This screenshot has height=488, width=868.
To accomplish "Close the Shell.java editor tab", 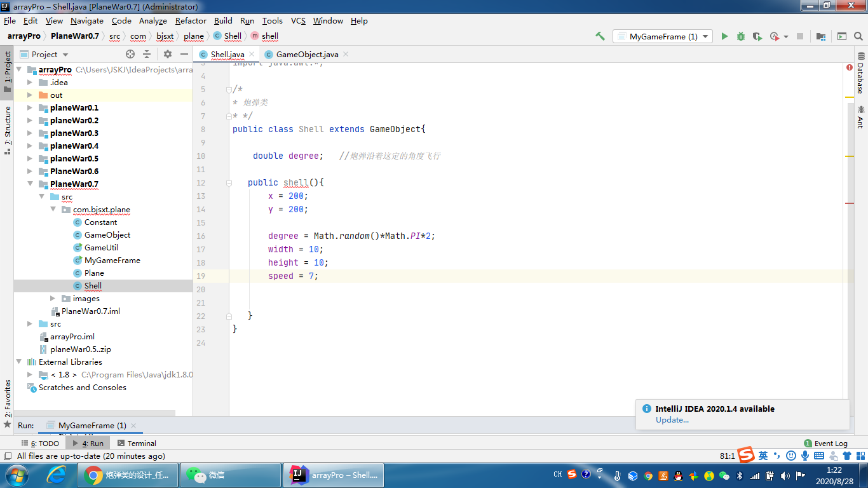I will [x=252, y=54].
